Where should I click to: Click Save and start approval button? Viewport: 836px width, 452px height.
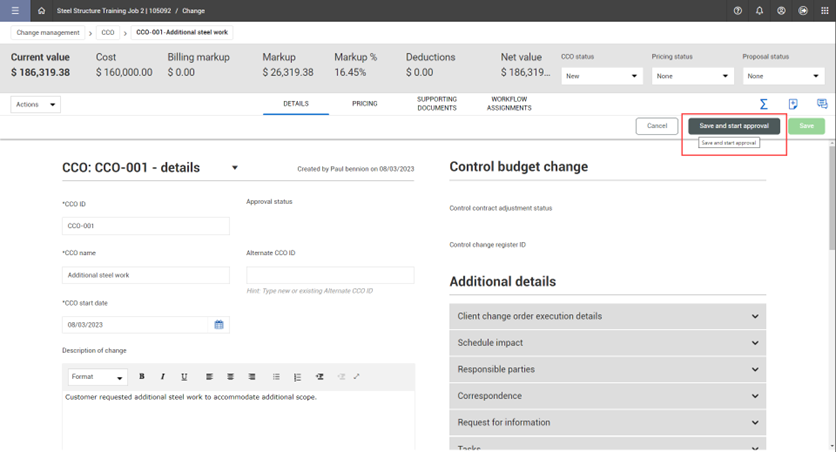point(734,126)
